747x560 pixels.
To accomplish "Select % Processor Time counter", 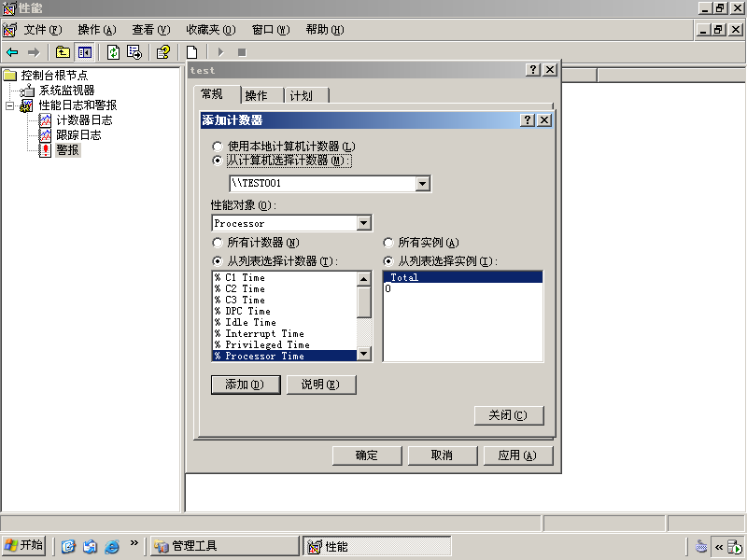I will (x=285, y=356).
